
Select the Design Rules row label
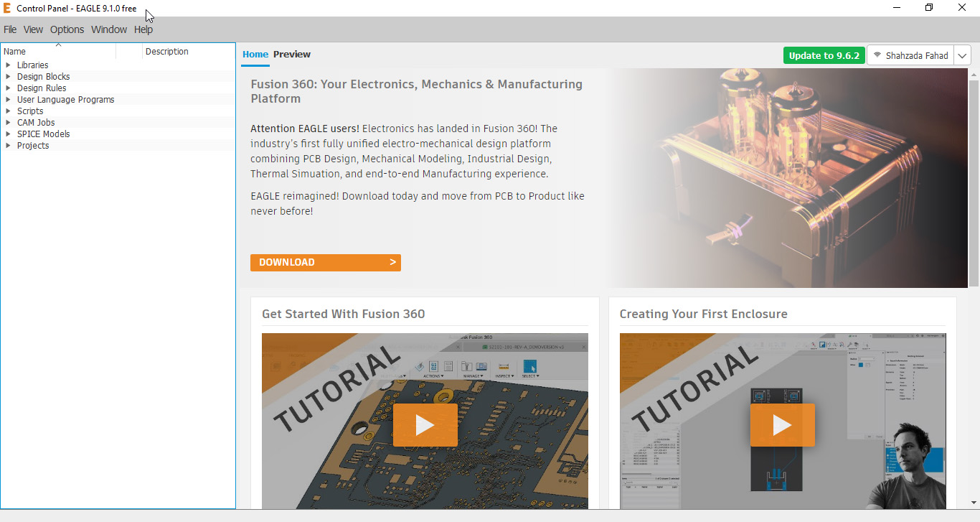tap(42, 88)
